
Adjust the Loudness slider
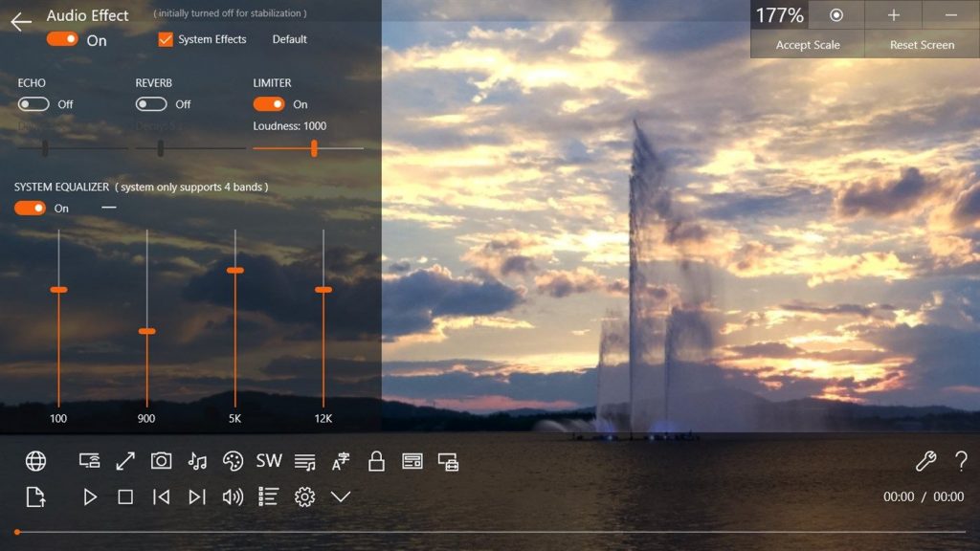pos(314,148)
